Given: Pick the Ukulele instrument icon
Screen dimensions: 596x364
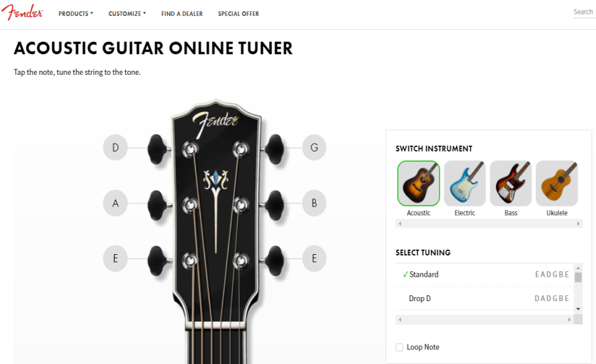Looking at the screenshot, I should click(x=557, y=183).
